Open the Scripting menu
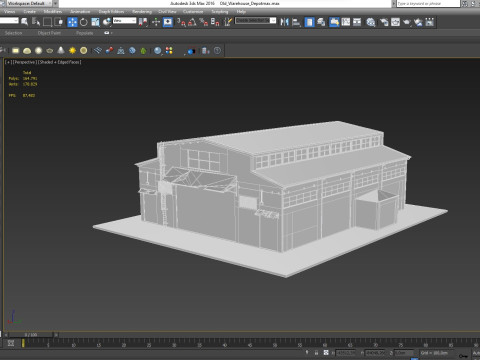The height and width of the screenshot is (360, 480). tap(219, 12)
